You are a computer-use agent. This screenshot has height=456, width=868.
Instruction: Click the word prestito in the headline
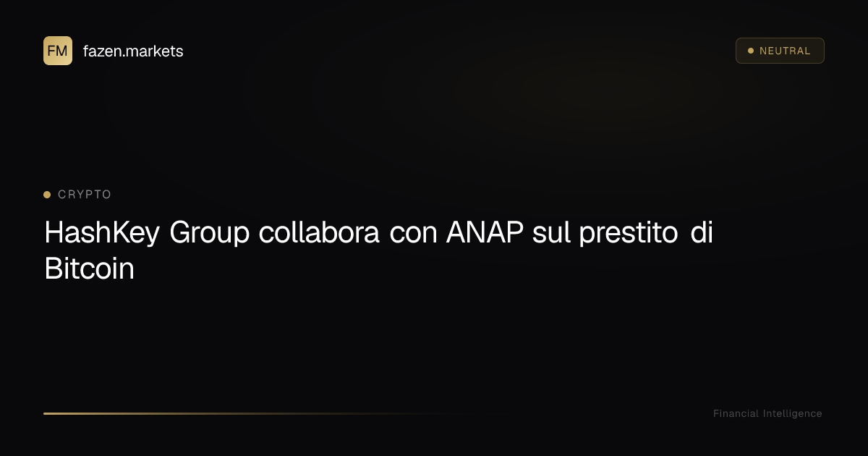coord(628,235)
